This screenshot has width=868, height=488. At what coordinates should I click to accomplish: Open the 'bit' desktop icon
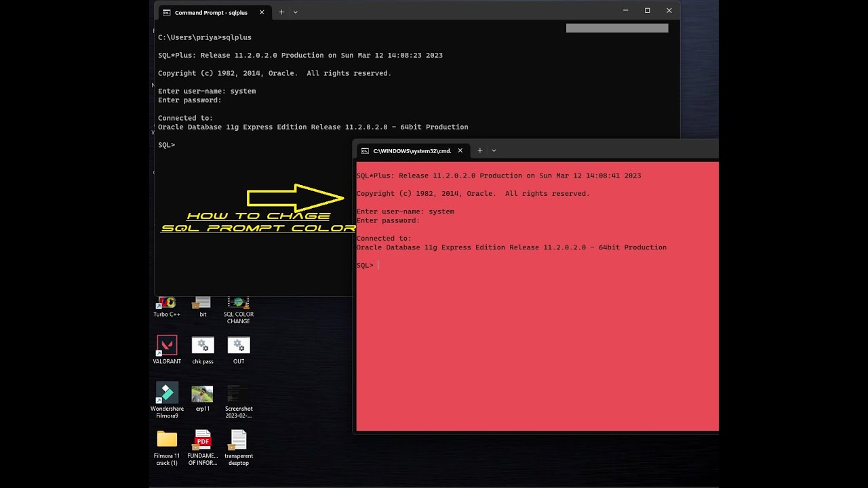click(x=203, y=306)
